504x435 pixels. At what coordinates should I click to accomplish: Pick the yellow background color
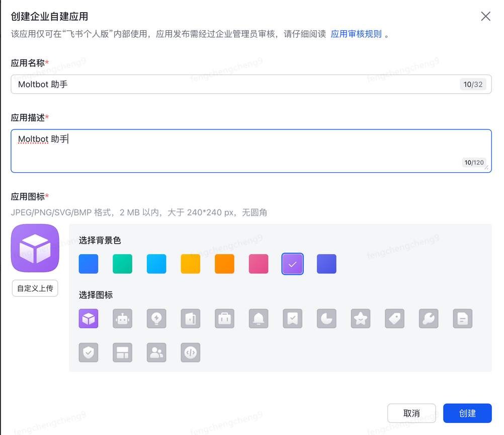click(x=191, y=264)
